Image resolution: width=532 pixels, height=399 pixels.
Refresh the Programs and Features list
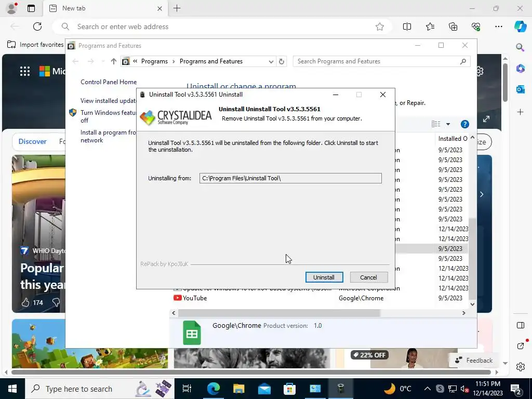pyautogui.click(x=281, y=61)
